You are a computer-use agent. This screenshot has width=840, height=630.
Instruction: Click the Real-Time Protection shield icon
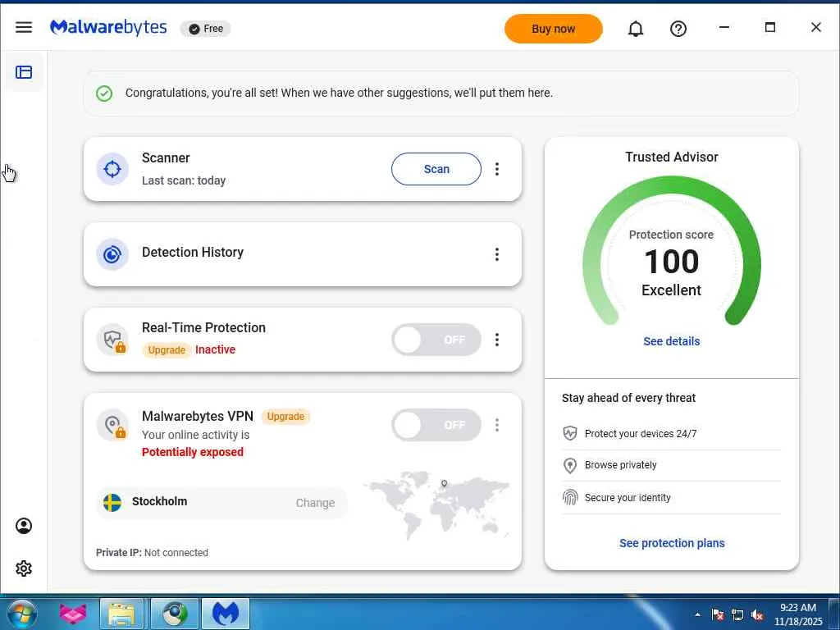[112, 340]
